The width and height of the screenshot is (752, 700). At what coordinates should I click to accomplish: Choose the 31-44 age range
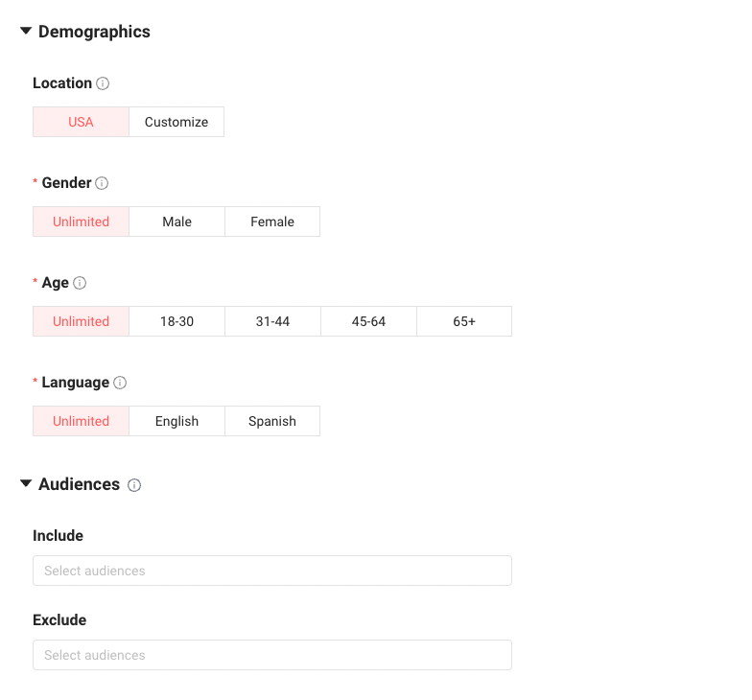point(272,321)
